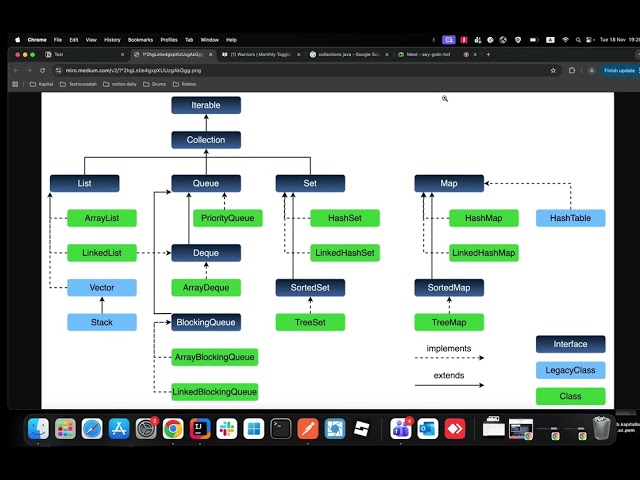Open the Drums bookmarks folder
This screenshot has width=640, height=480.
pos(155,84)
